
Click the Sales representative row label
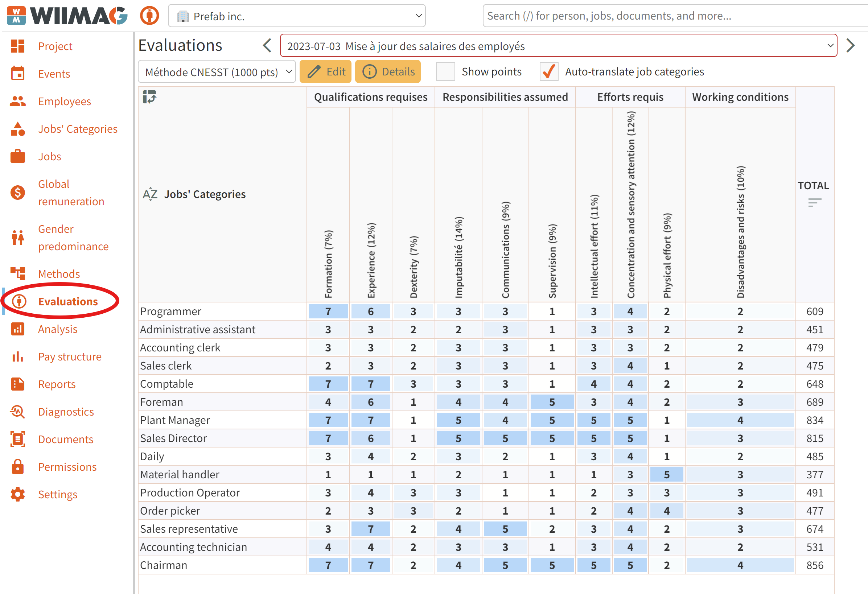point(189,529)
